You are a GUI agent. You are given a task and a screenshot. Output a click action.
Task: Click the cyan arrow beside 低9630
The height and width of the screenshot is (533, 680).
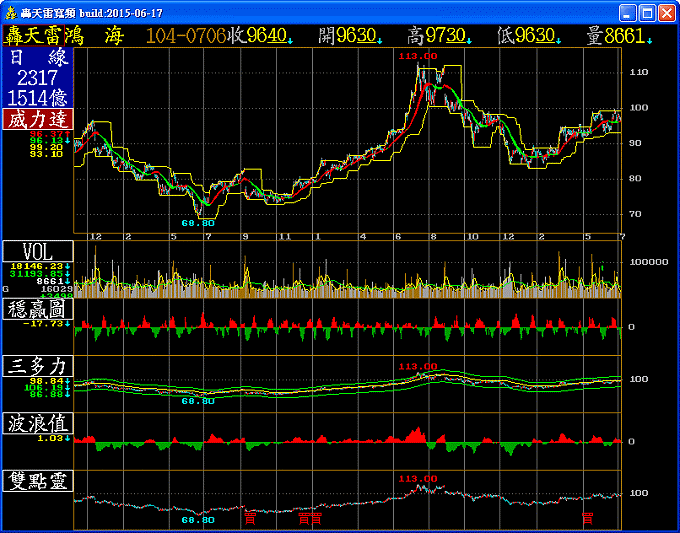(559, 41)
